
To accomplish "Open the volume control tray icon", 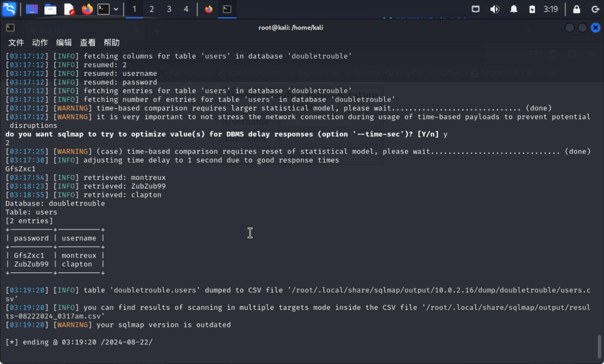I will click(x=495, y=9).
